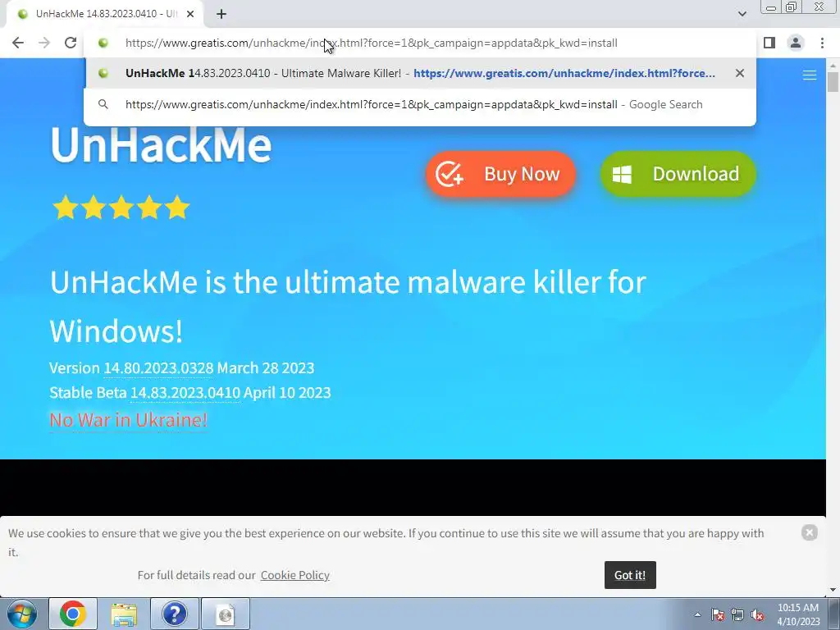This screenshot has height=630, width=840.
Task: Click the browser forward arrow
Action: point(44,43)
